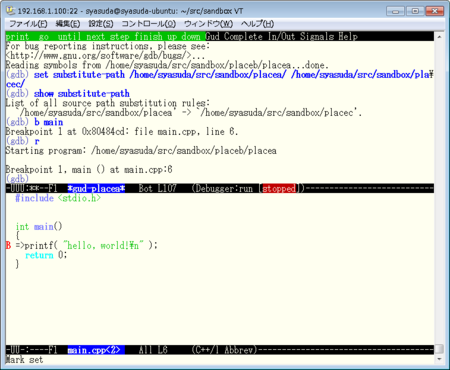Screen dimensions: 450x370
Task: Click the Tera Term title bar icon
Action: [11, 11]
